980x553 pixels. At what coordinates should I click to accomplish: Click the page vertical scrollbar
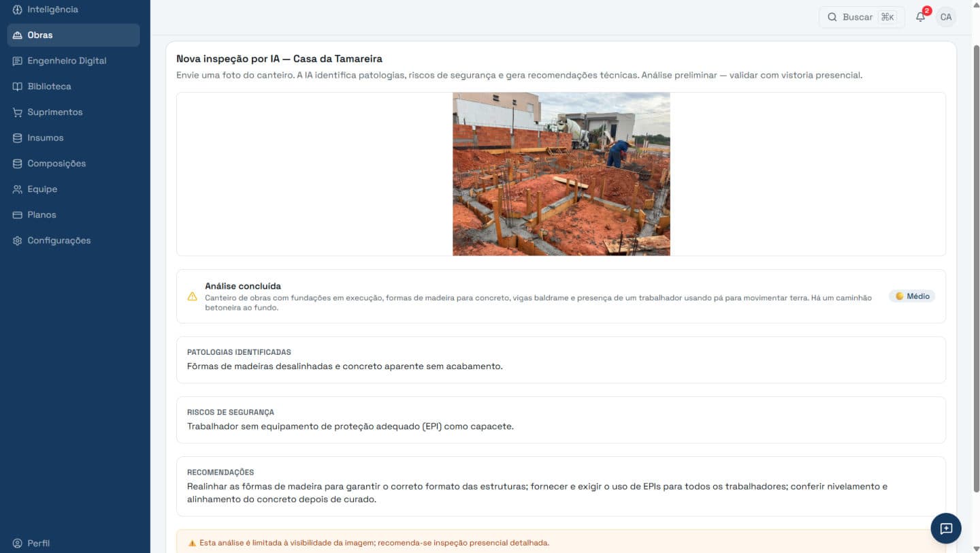(977, 269)
